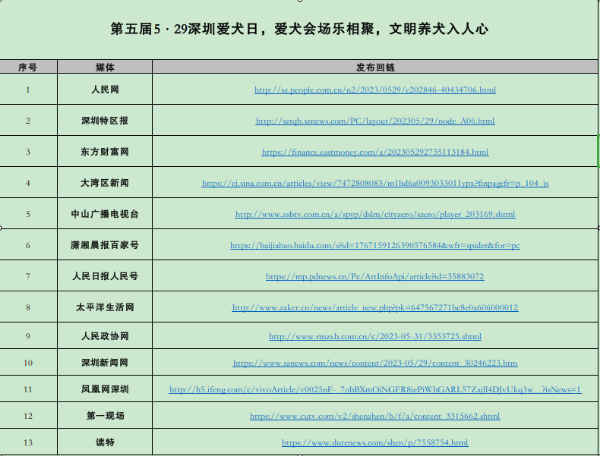Open the h5.ifeng.com link for 凤凰网深圳
Image resolution: width=600 pixels, height=456 pixels.
click(375, 389)
